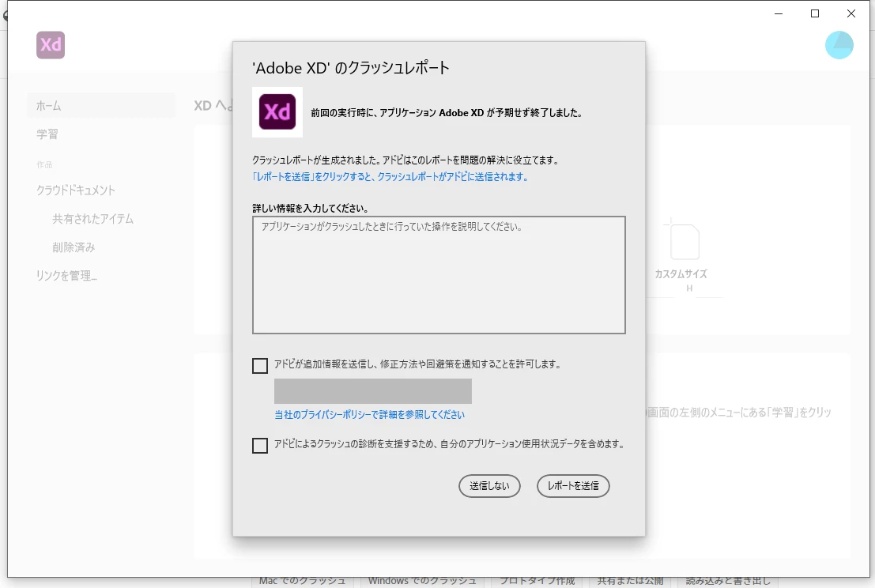Screen dimensions: 875x588
Task: Open 削除済み in the sidebar
Action: [x=74, y=247]
